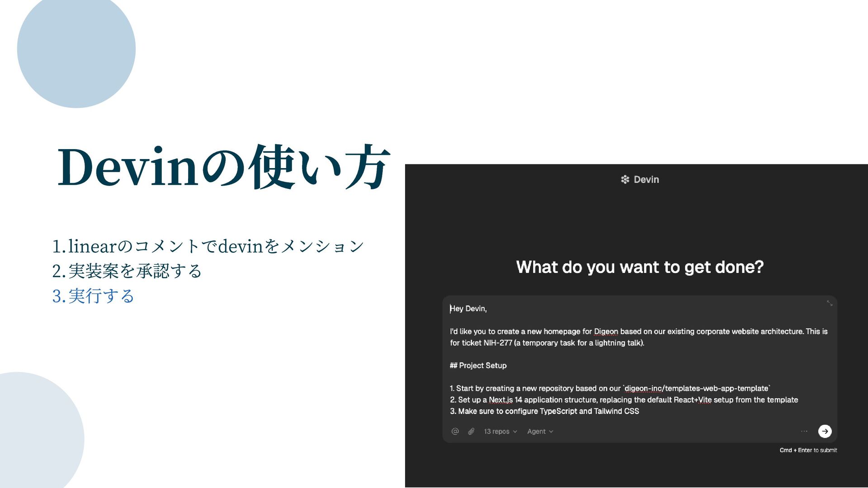Click the '## Project Setup' heading text
868x488 pixels.
pyautogui.click(x=478, y=366)
